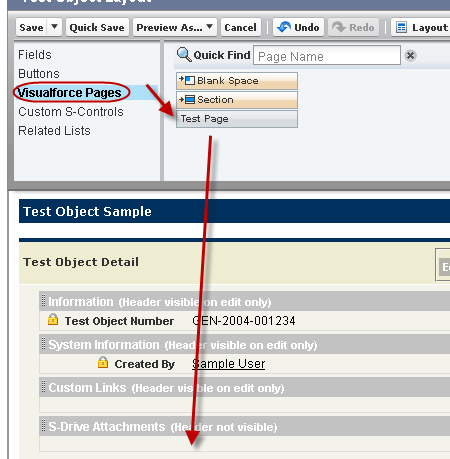The height and width of the screenshot is (459, 450).
Task: Click the Quick Save button
Action: pyautogui.click(x=97, y=27)
